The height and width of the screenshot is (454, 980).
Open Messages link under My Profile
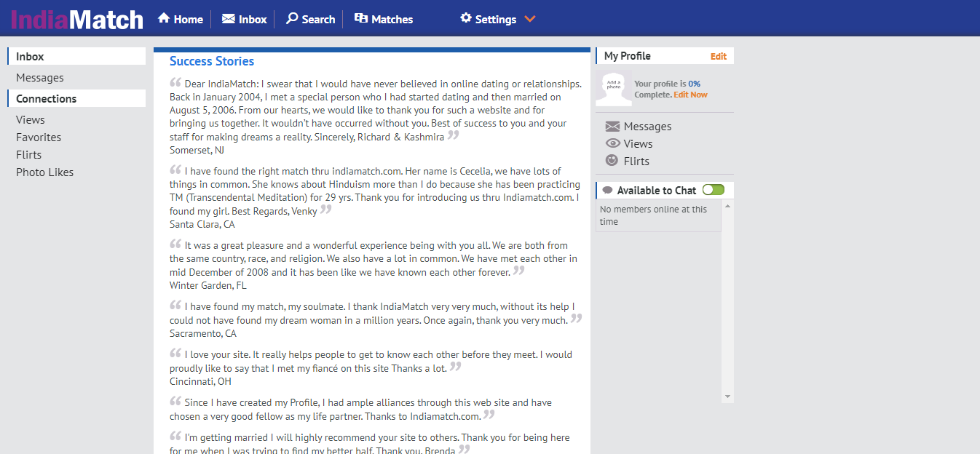click(x=648, y=127)
